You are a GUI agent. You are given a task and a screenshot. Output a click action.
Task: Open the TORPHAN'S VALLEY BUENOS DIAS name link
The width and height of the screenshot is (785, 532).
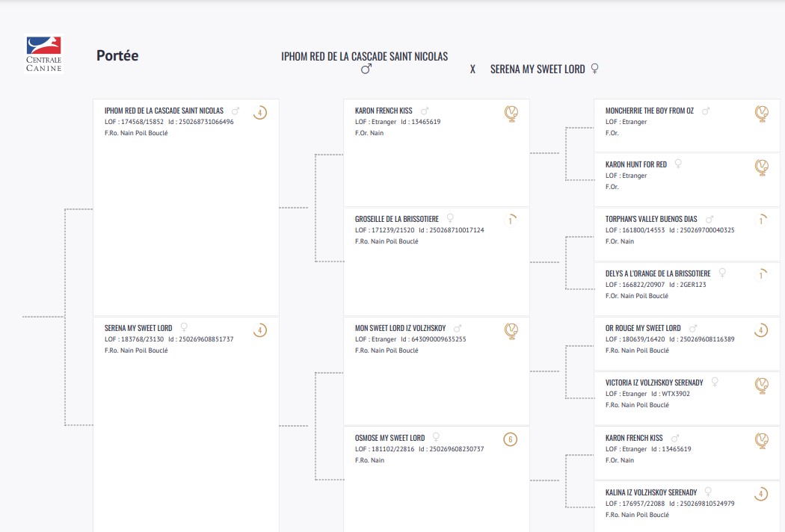tap(650, 219)
